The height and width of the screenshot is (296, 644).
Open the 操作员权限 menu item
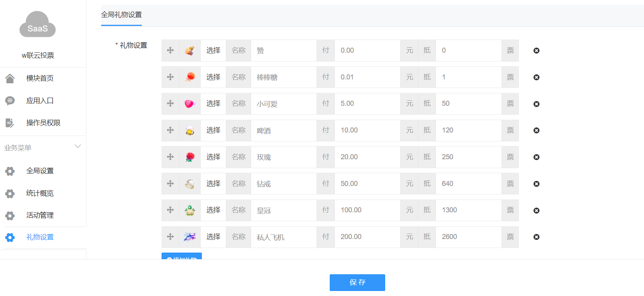[43, 123]
